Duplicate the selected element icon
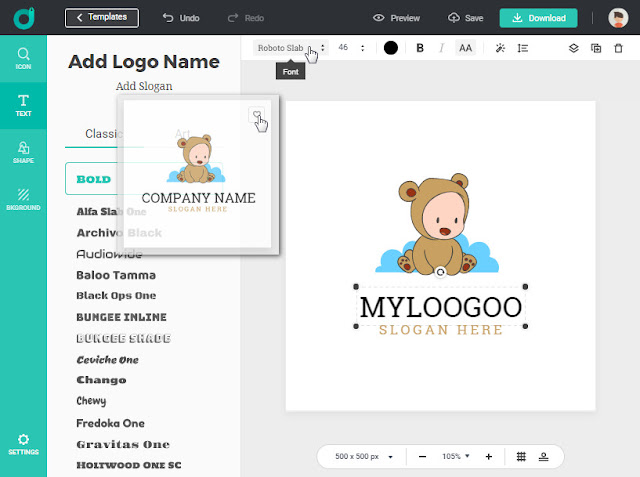Viewport: 640px width, 477px height. point(596,48)
